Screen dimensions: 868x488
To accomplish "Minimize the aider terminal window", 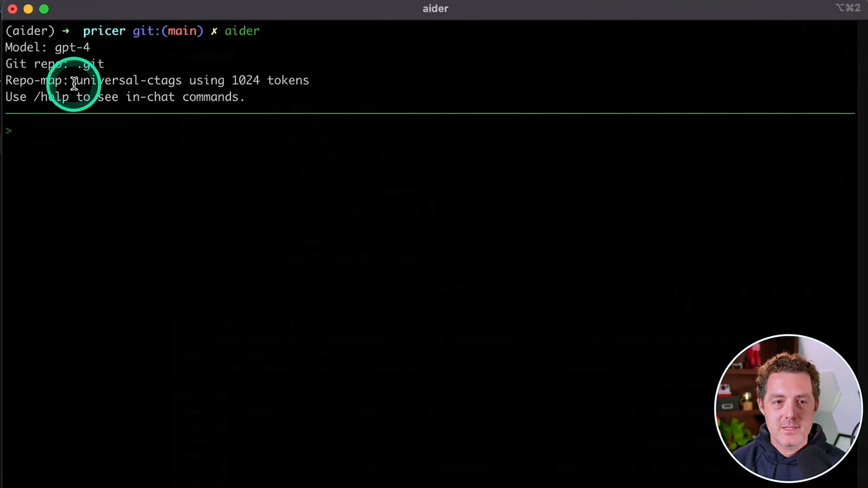I will (x=28, y=9).
